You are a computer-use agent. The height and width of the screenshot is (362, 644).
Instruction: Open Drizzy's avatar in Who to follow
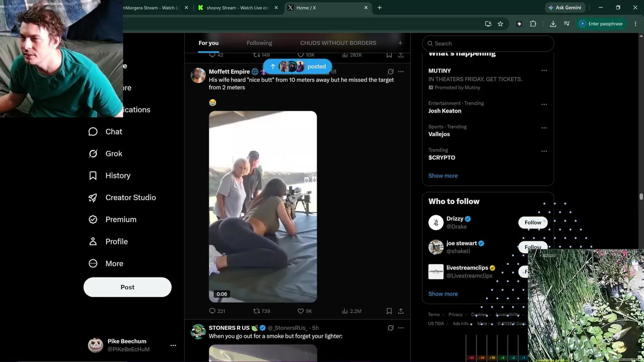point(436,223)
